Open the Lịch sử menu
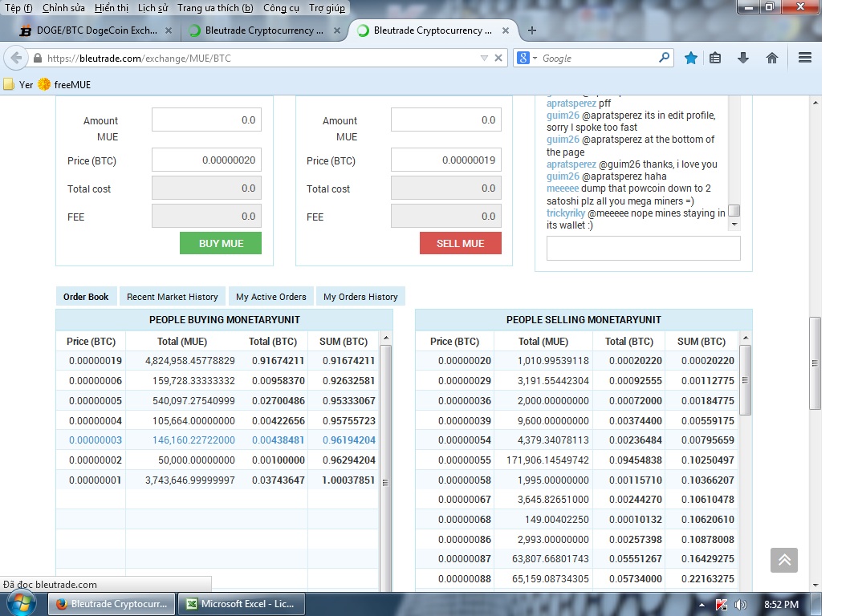The width and height of the screenshot is (850, 616). [x=153, y=8]
